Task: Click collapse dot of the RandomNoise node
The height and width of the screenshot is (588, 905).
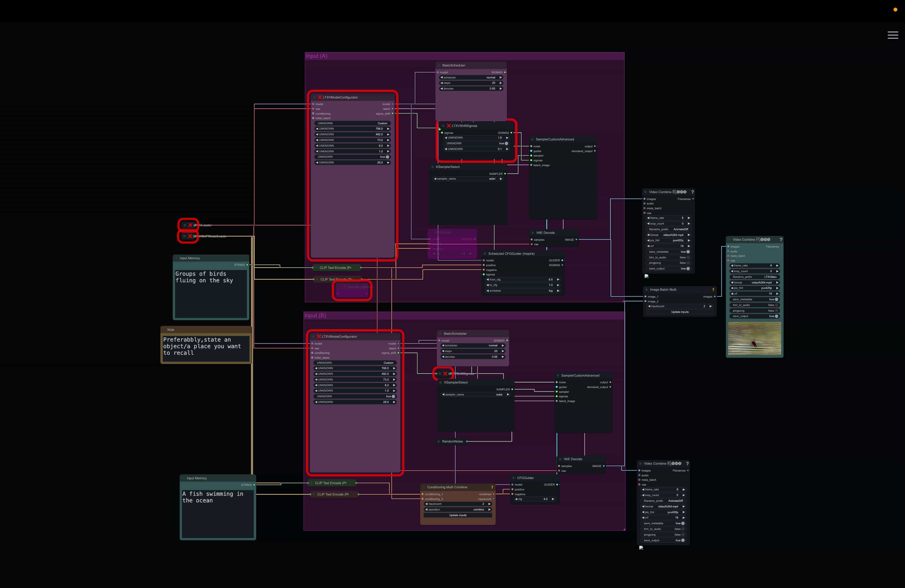Action: [438, 442]
